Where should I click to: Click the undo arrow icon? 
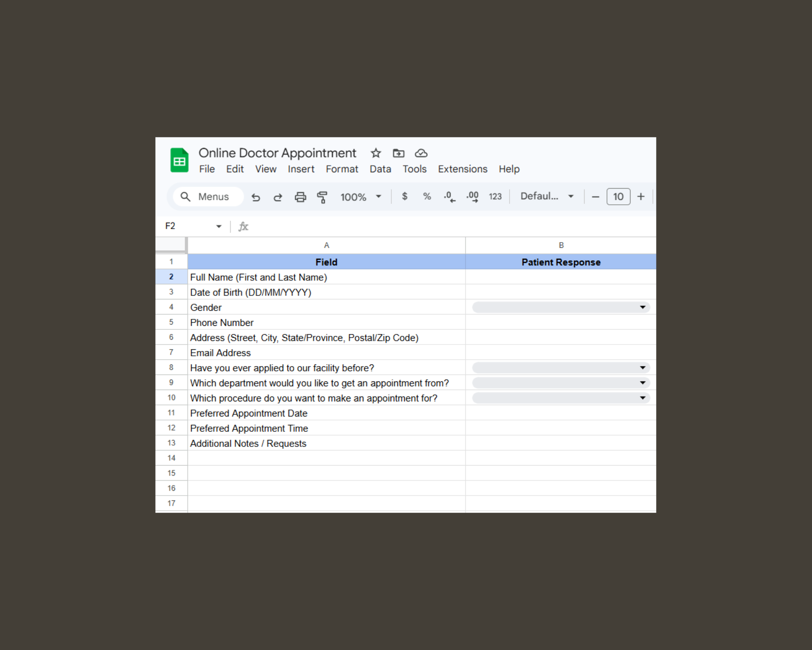click(255, 197)
